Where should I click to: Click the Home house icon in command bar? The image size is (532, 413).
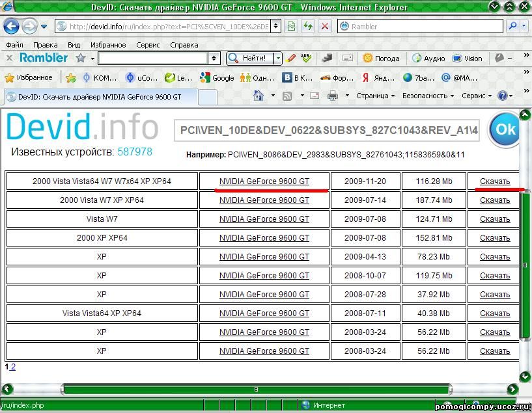[259, 96]
